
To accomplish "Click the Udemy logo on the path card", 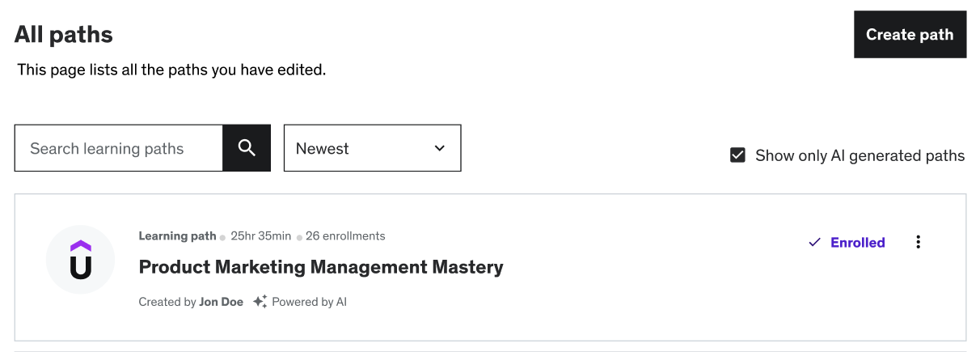I will tap(81, 259).
